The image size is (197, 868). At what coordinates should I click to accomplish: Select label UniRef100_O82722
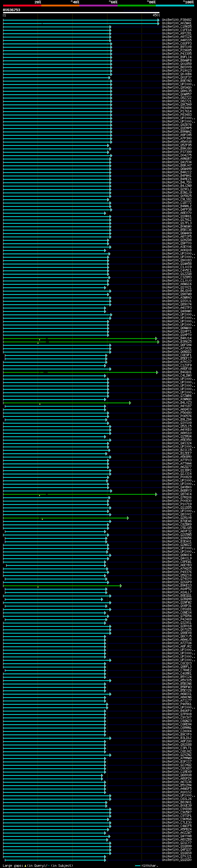coord(177,98)
